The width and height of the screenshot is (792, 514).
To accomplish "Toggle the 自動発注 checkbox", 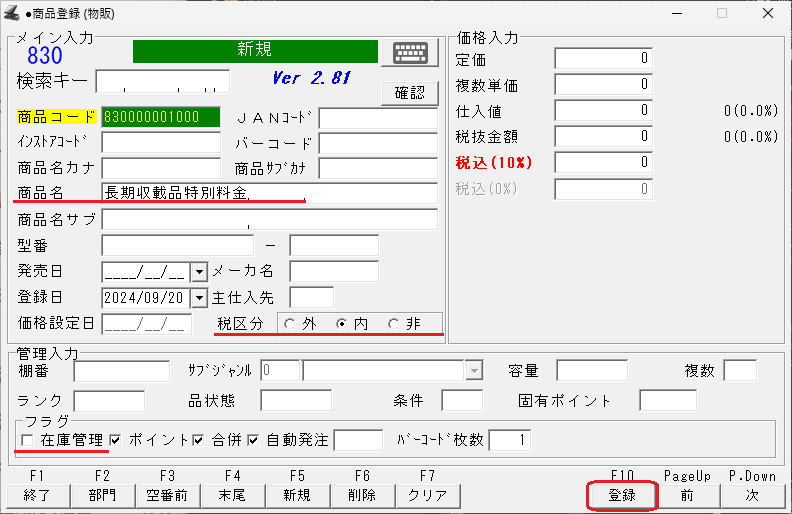I will click(x=253, y=440).
